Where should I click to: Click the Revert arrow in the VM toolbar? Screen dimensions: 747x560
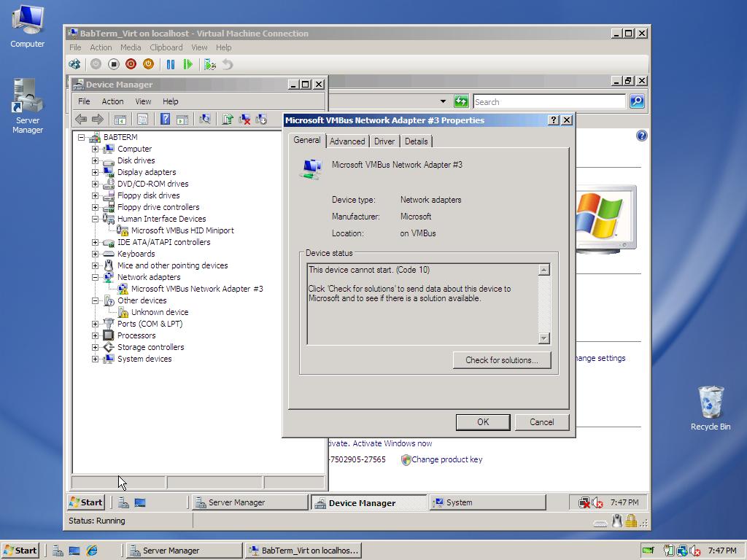click(x=228, y=64)
